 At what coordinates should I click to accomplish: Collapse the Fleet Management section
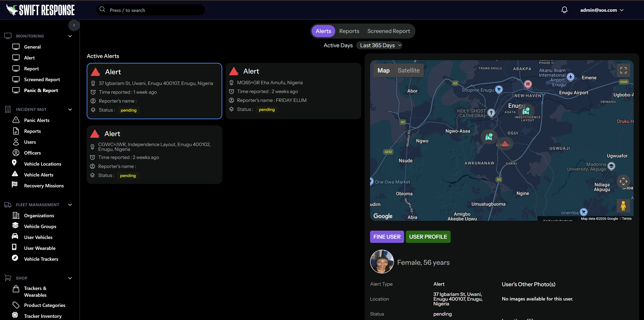[70, 205]
